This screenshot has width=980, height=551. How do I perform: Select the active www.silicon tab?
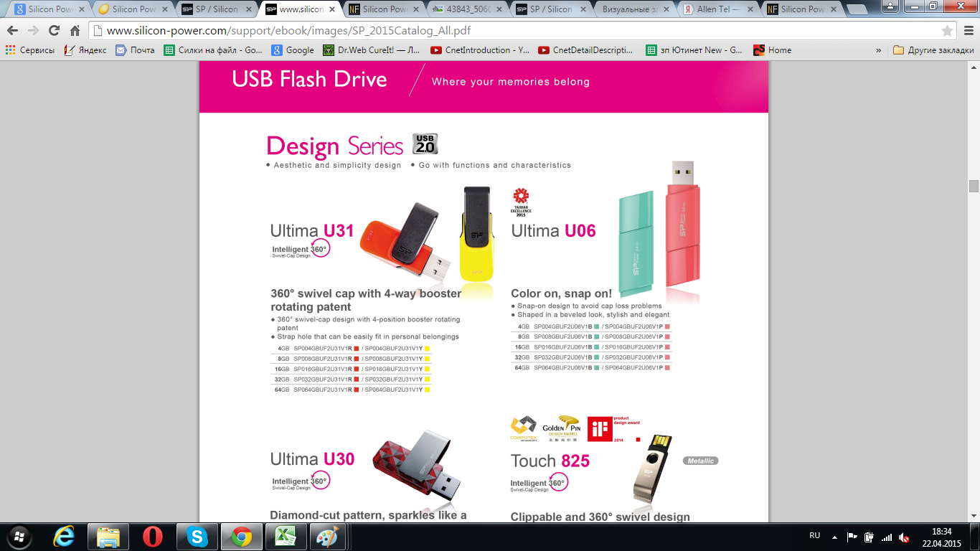[x=301, y=9]
